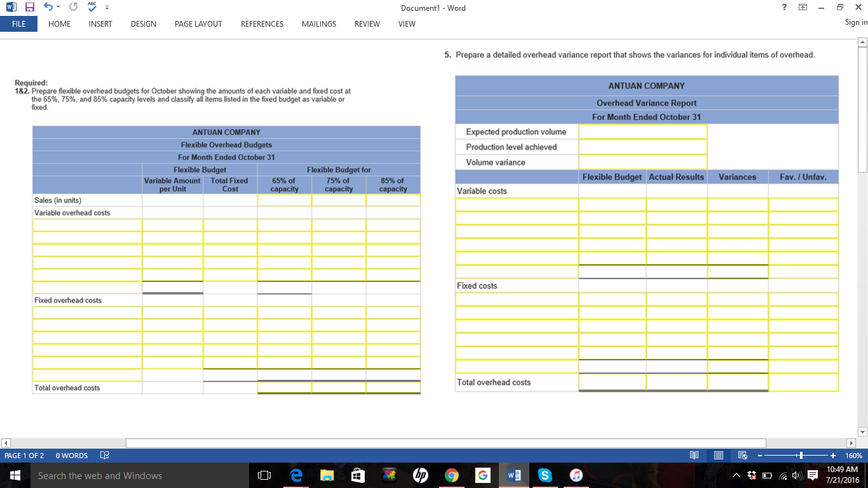Open Skype from the taskbar
This screenshot has width=868, height=488.
pos(545,475)
